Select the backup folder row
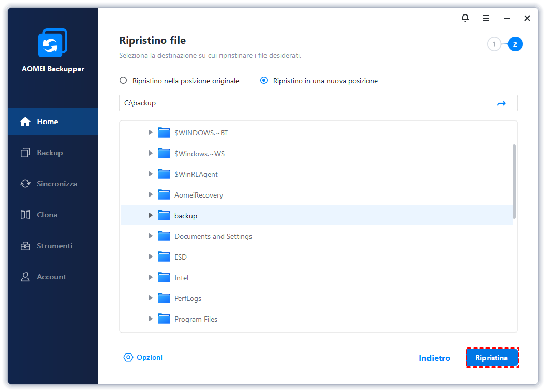The width and height of the screenshot is (546, 392). [x=317, y=215]
